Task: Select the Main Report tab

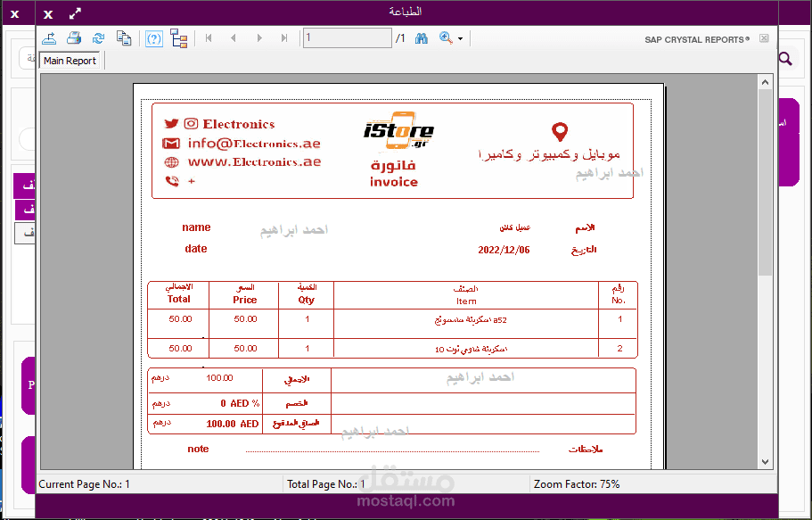Action: click(70, 61)
